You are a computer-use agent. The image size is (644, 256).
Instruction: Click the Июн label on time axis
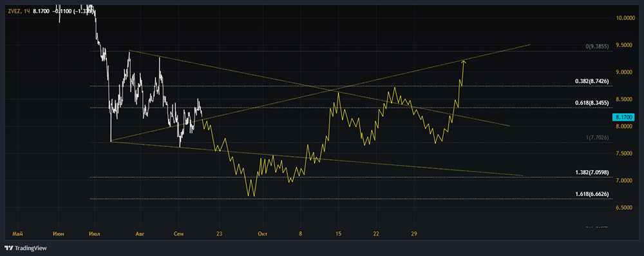pos(59,234)
